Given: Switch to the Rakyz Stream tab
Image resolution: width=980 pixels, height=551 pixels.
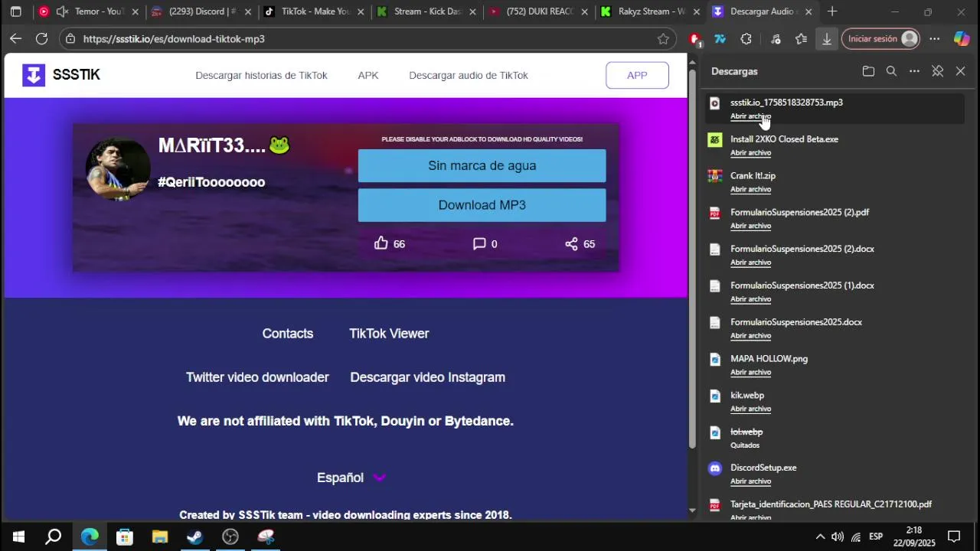Looking at the screenshot, I should pos(651,11).
